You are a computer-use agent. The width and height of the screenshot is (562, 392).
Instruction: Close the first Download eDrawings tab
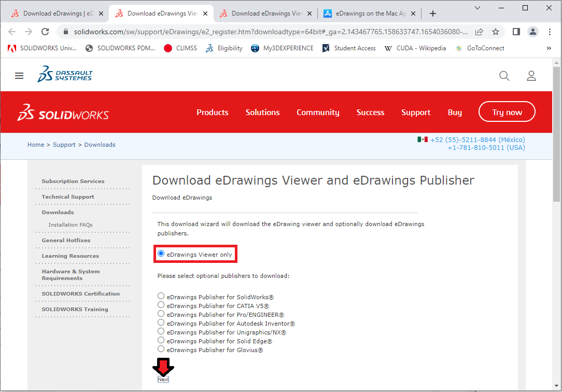pos(101,13)
